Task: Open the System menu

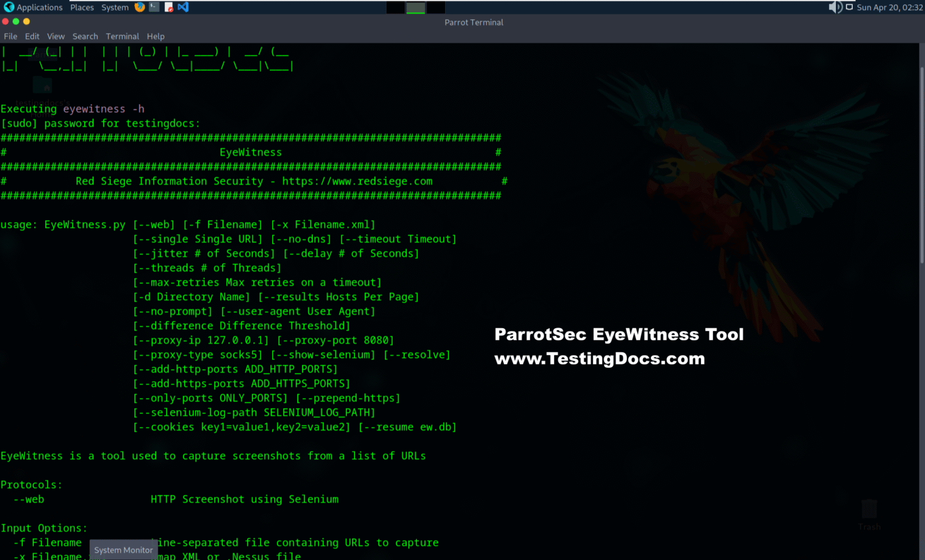Action: [114, 7]
